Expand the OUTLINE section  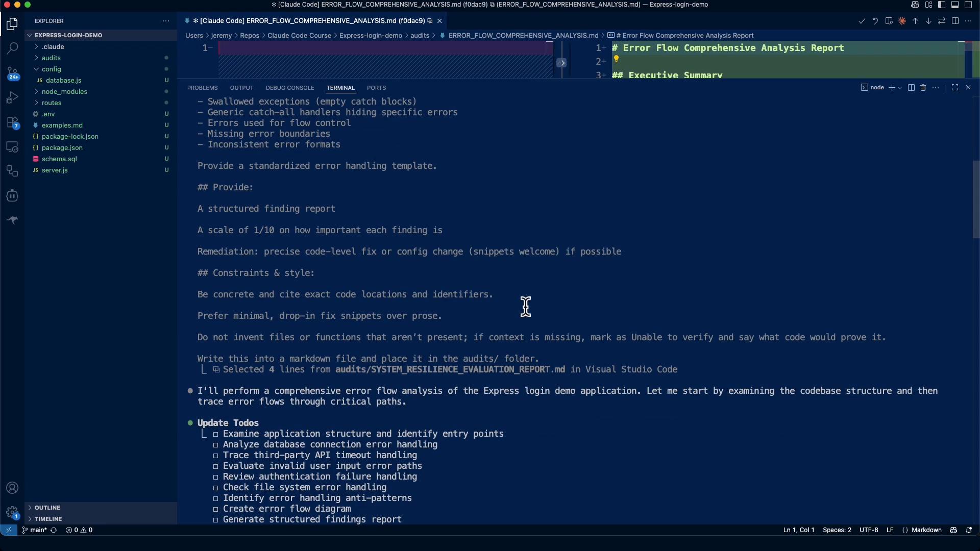(x=101, y=508)
